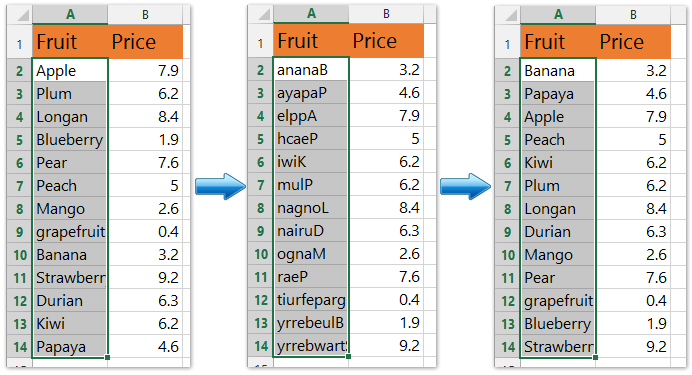Select the column B header in the middle spreadsheet
Screen dimensions: 692x375
coord(386,14)
